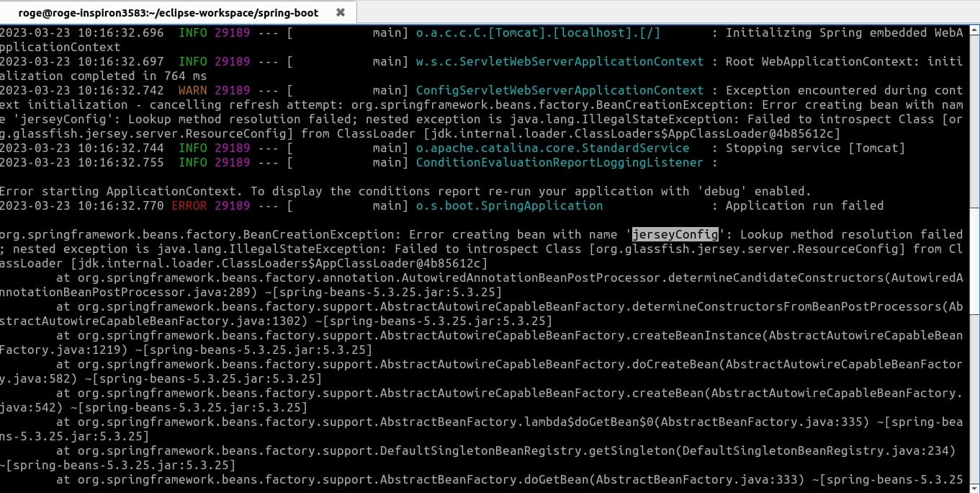Click the 10:16:32.755 timestamp
Image resolution: width=980 pixels, height=493 pixels.
(x=121, y=162)
